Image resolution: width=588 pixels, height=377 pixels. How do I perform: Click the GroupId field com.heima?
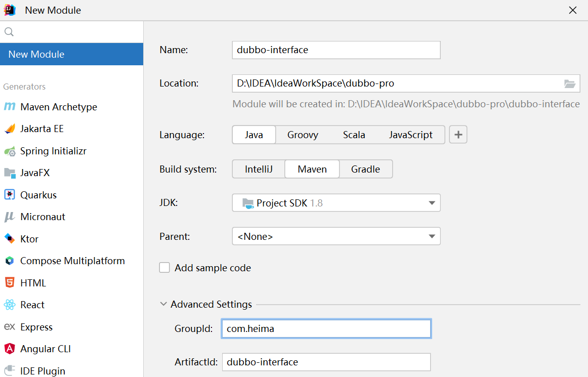tap(326, 328)
